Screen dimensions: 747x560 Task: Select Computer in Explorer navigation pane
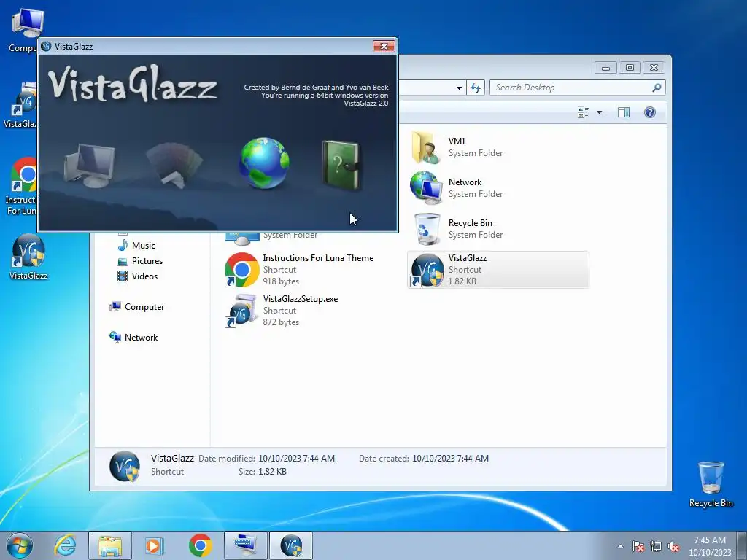pyautogui.click(x=137, y=307)
